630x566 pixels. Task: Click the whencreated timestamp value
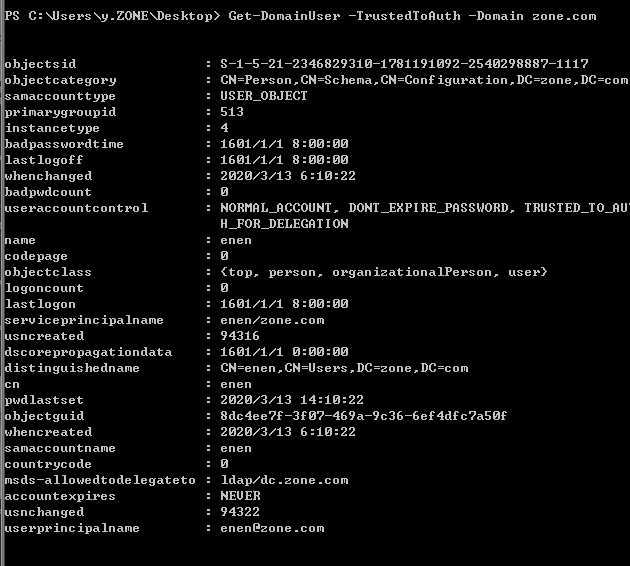[288, 432]
